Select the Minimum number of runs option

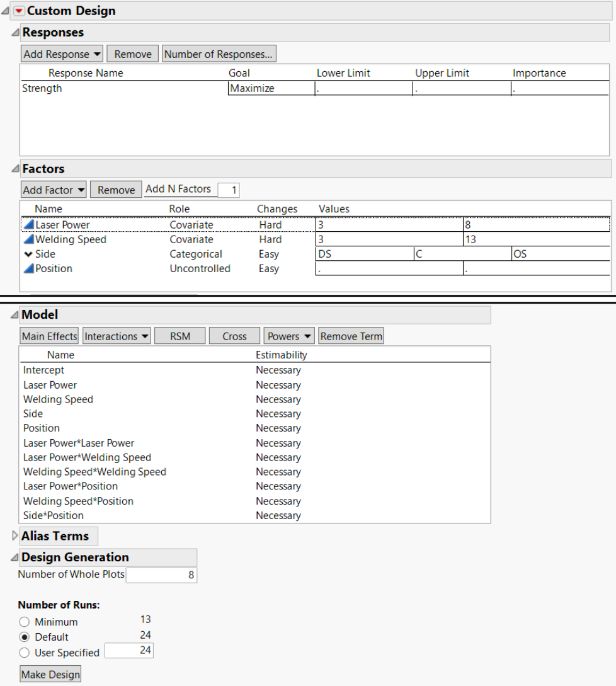click(24, 622)
